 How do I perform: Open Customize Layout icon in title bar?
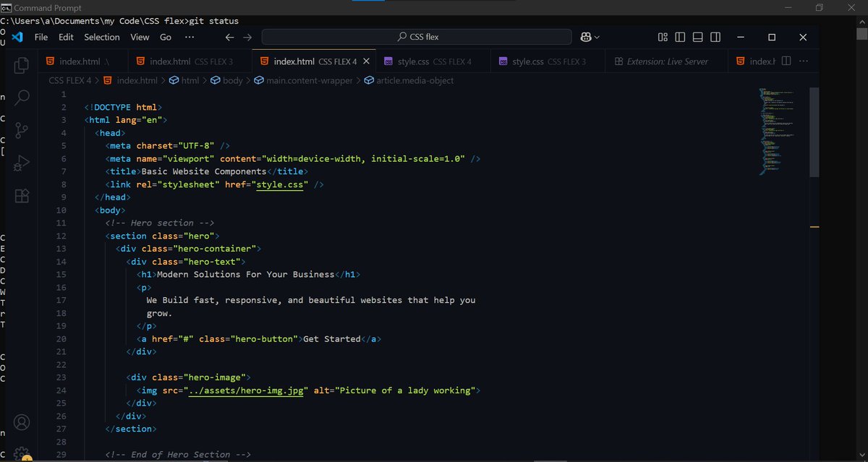click(x=663, y=37)
